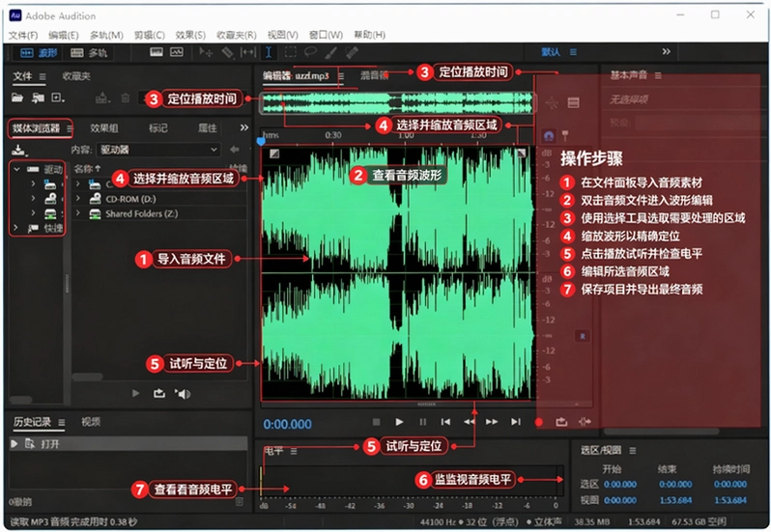Select the CD-ROM (D:) drive

click(130, 199)
